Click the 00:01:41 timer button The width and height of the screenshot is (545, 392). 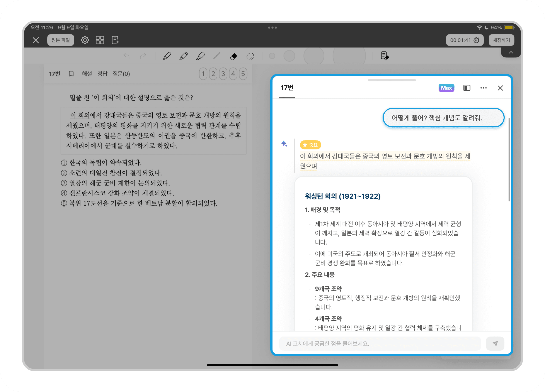pos(465,40)
